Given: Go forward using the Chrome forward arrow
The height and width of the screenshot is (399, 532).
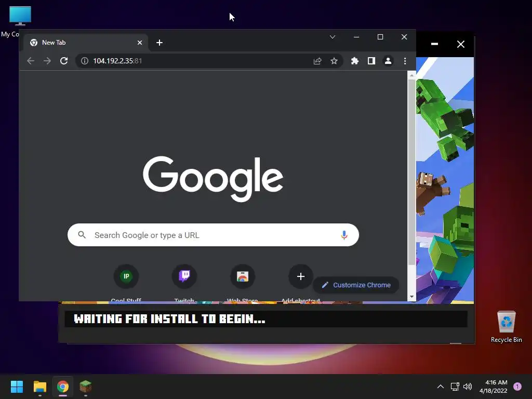Looking at the screenshot, I should coord(47,61).
